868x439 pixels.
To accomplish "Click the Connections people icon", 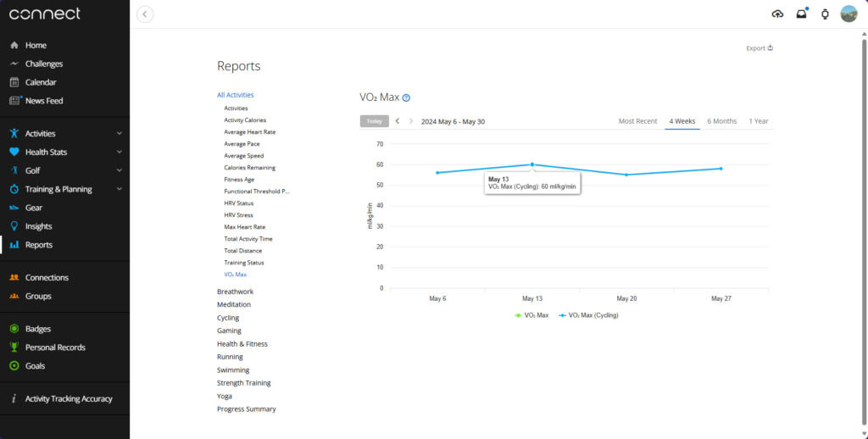I will tap(14, 277).
